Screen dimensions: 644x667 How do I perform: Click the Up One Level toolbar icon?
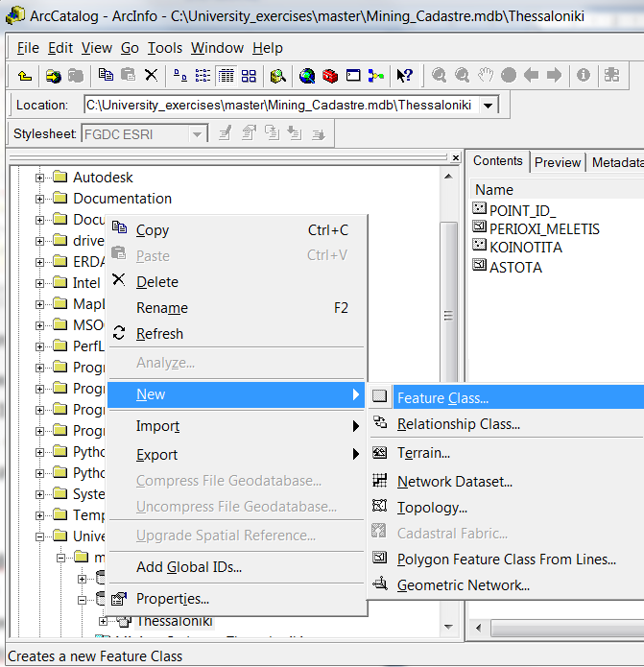[25, 76]
